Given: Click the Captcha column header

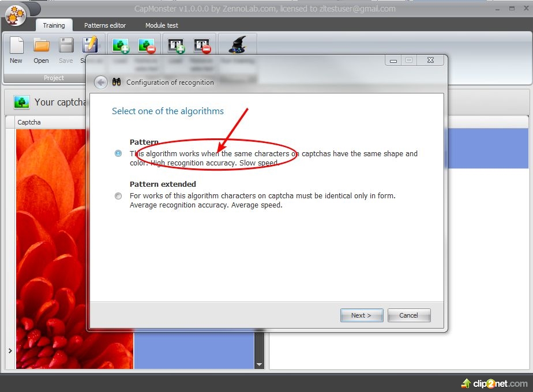Looking at the screenshot, I should click(50, 122).
